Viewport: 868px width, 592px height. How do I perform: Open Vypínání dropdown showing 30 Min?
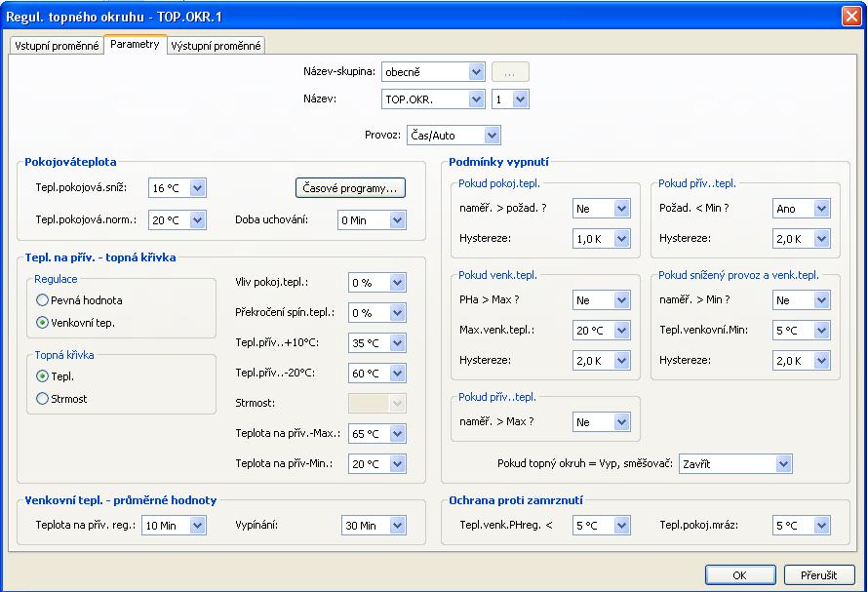tap(374, 526)
